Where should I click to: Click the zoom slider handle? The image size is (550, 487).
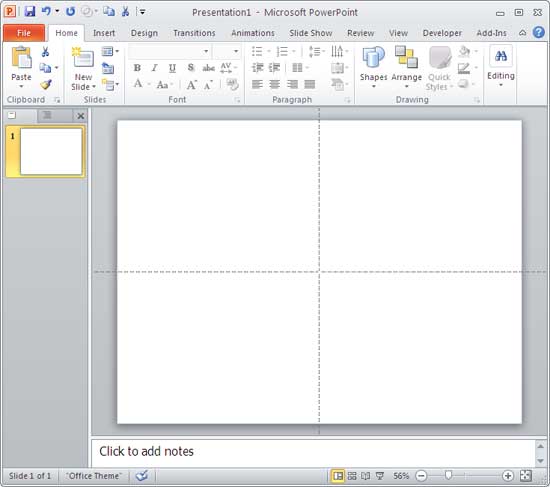click(448, 475)
